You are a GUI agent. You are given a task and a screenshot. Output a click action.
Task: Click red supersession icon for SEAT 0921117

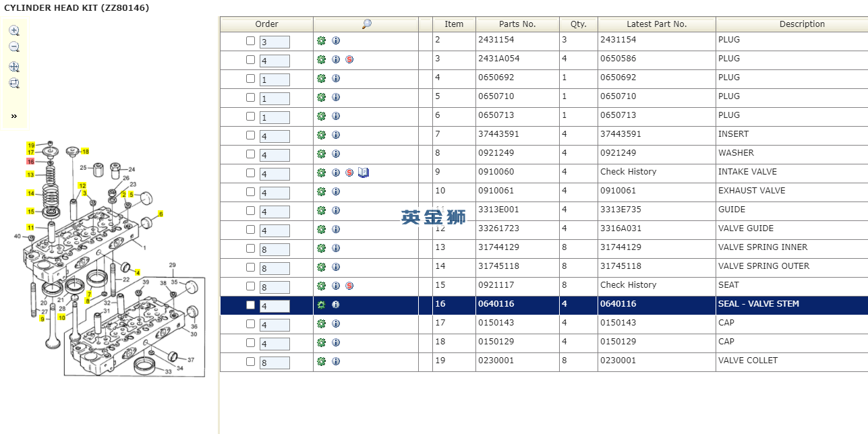click(349, 286)
